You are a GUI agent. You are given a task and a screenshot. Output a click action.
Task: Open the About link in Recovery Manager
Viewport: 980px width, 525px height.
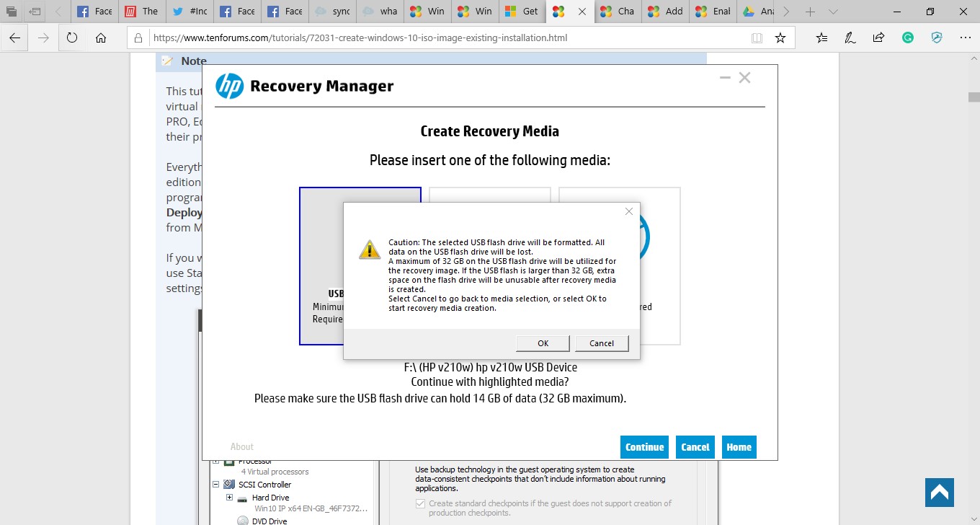point(242,446)
